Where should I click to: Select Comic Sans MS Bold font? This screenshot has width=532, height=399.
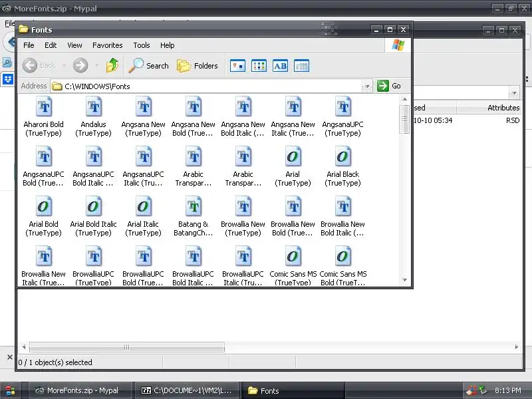[343, 256]
